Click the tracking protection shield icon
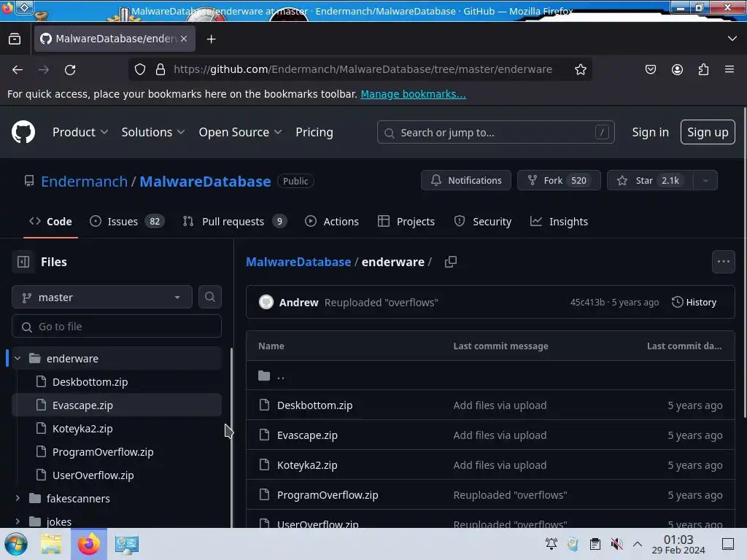Screen dimensions: 747x560 click(x=139, y=69)
